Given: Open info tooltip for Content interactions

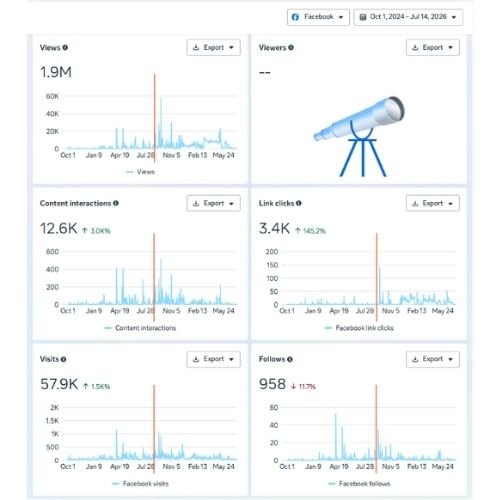Looking at the screenshot, I should 116,203.
